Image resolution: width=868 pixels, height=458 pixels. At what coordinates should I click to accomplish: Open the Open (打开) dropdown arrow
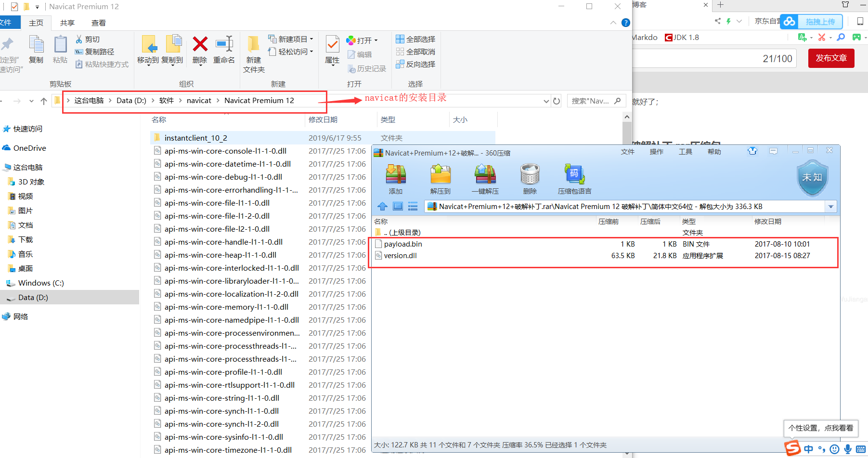[376, 40]
